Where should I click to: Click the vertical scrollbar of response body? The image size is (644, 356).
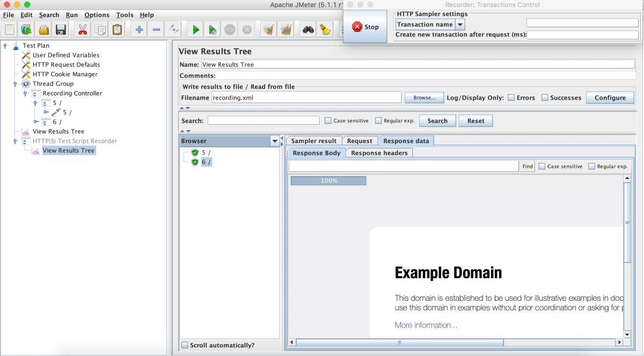[627, 222]
